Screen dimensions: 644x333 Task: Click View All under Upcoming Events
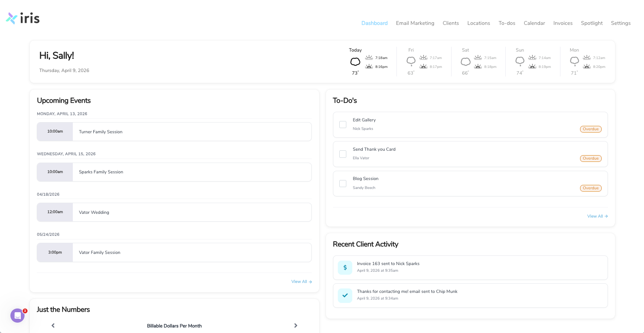[301, 282]
